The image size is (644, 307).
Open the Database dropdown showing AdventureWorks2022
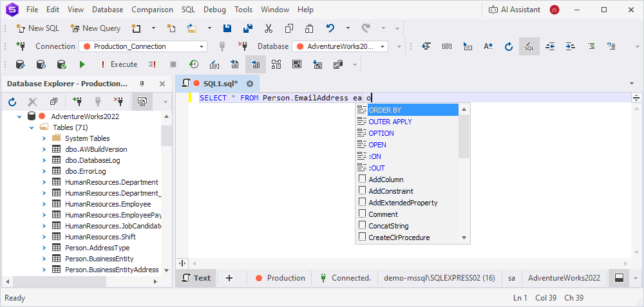click(x=383, y=46)
